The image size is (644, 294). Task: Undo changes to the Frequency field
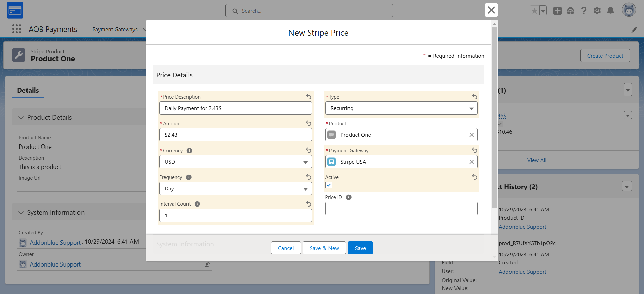[x=309, y=177]
